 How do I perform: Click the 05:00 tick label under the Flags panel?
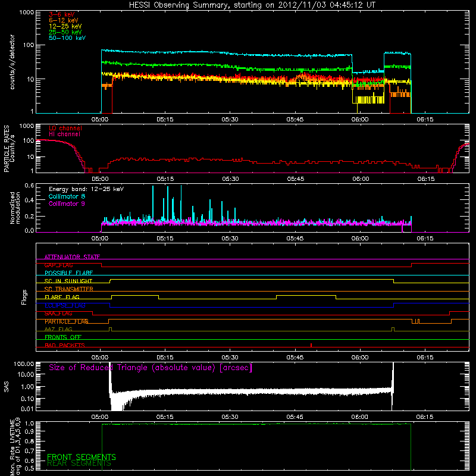[100, 358]
